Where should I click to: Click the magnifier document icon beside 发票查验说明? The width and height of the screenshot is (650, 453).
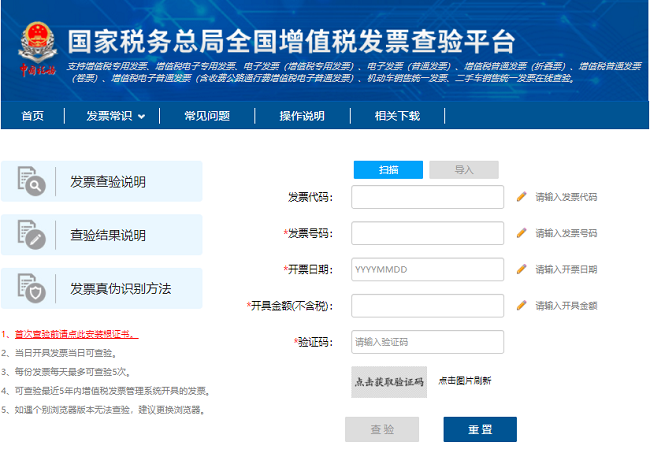[31, 181]
